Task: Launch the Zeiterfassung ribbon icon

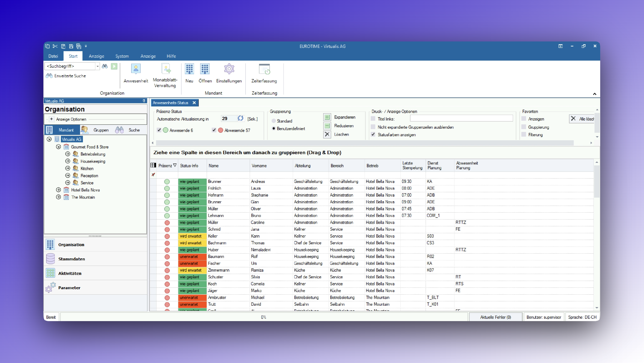Action: (x=264, y=69)
